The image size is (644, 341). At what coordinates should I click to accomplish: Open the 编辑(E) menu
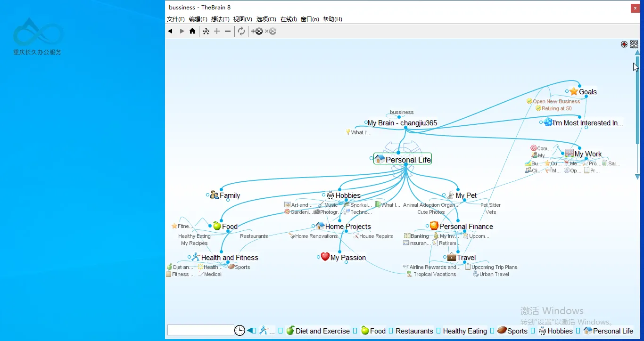point(198,19)
